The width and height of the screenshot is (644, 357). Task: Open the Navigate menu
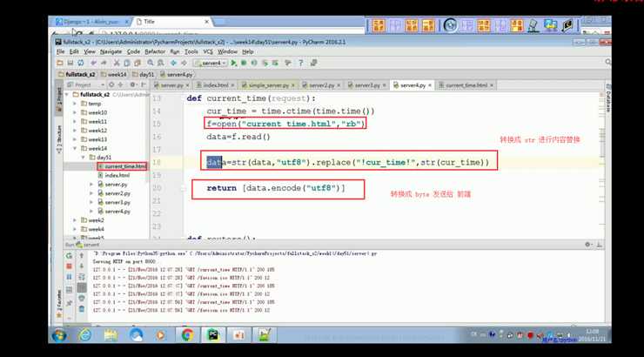pos(111,51)
